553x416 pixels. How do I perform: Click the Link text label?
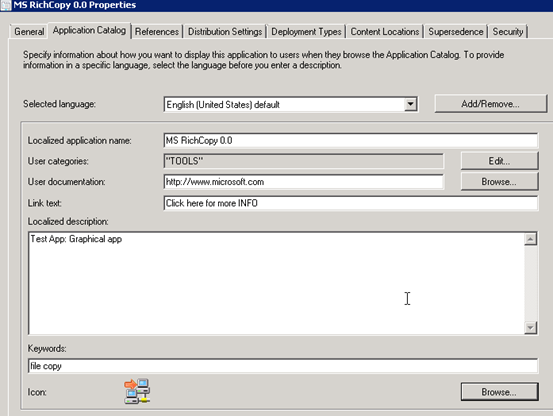[x=44, y=203]
